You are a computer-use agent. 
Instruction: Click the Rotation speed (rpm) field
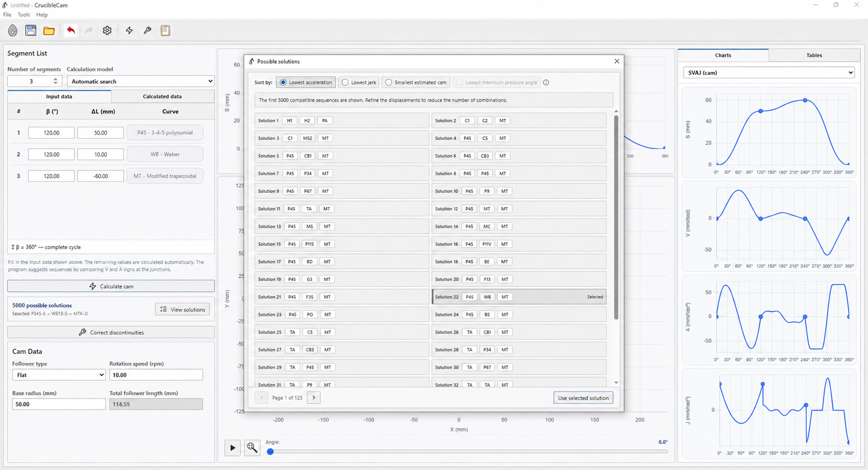tap(156, 375)
